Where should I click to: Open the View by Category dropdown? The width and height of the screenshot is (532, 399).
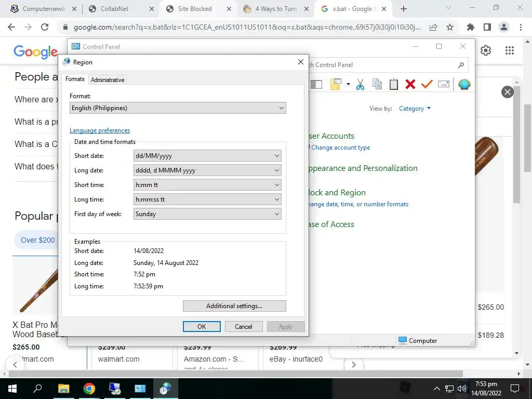[x=415, y=109]
